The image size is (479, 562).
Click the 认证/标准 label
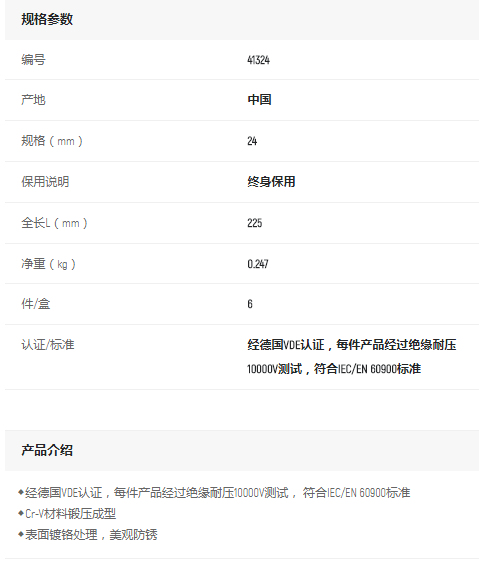[48, 345]
